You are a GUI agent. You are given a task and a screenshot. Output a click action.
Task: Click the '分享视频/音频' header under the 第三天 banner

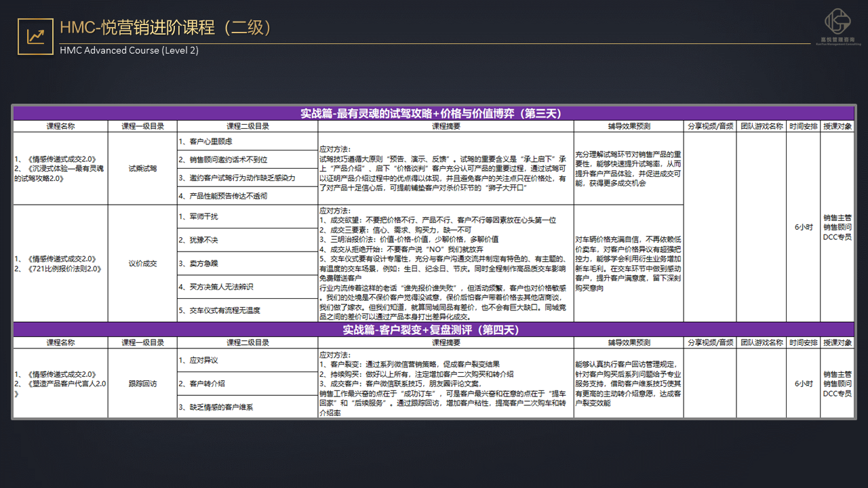click(x=710, y=126)
